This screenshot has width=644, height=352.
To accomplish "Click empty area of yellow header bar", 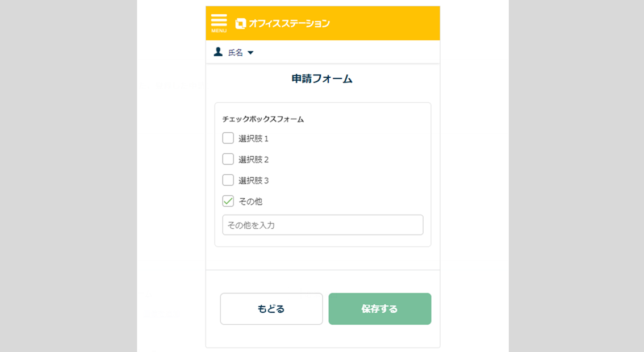I will tap(386, 23).
